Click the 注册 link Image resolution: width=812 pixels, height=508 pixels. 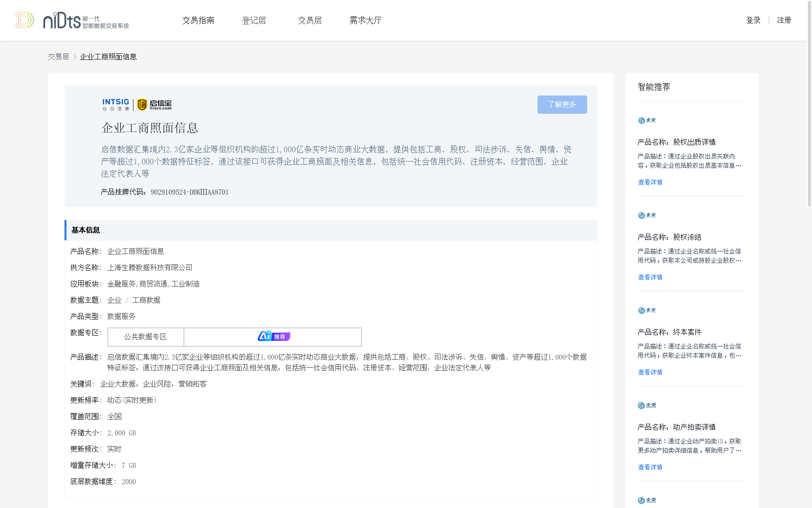(x=784, y=20)
